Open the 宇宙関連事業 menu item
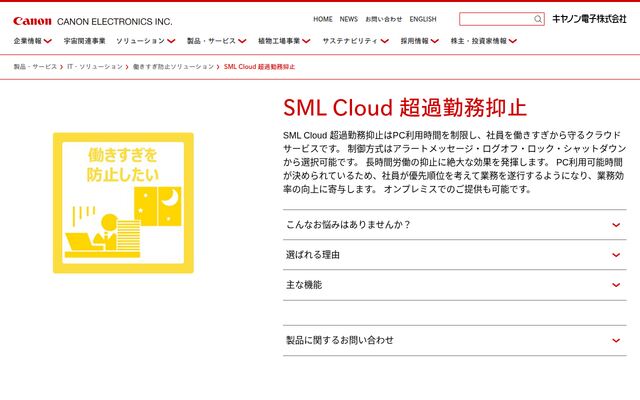 (84, 41)
